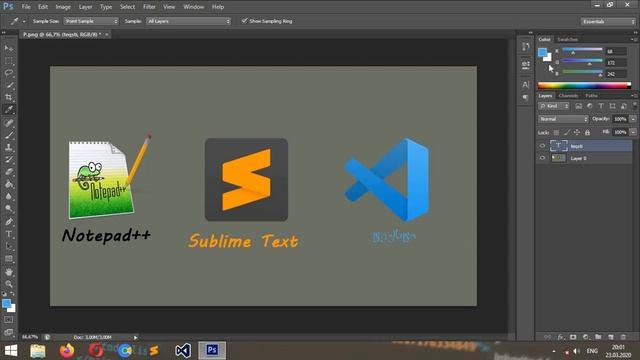The height and width of the screenshot is (360, 640).
Task: Select the Healing Brush tool
Action: [x=9, y=123]
